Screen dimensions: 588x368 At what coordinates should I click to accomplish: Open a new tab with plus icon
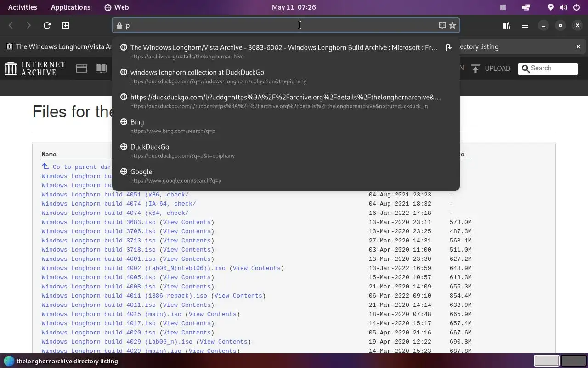pyautogui.click(x=66, y=25)
